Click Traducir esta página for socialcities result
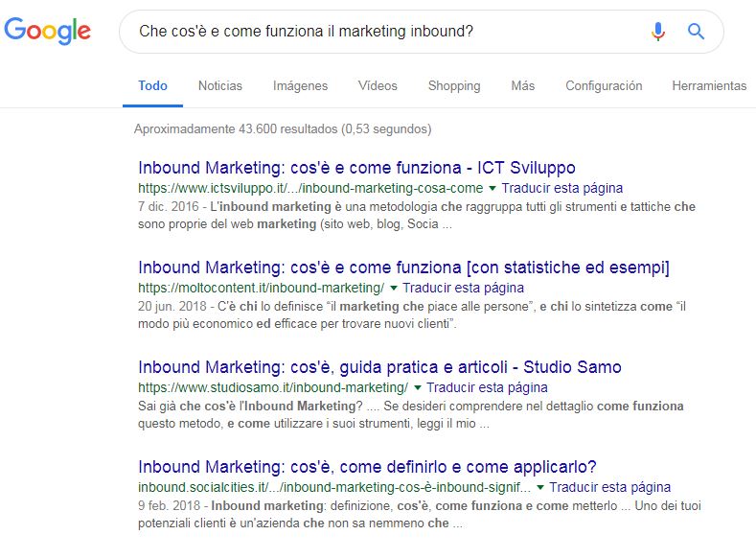Image resolution: width=756 pixels, height=558 pixels. click(x=610, y=488)
